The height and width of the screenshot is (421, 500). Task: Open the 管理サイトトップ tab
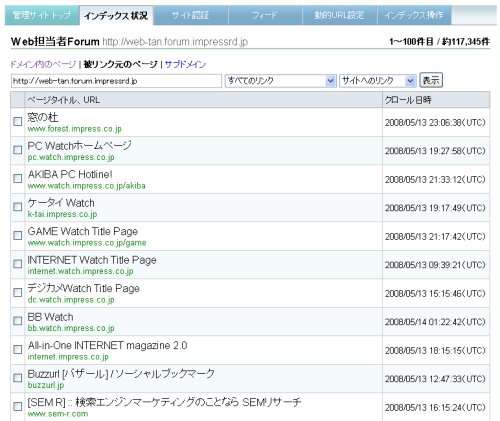point(42,15)
